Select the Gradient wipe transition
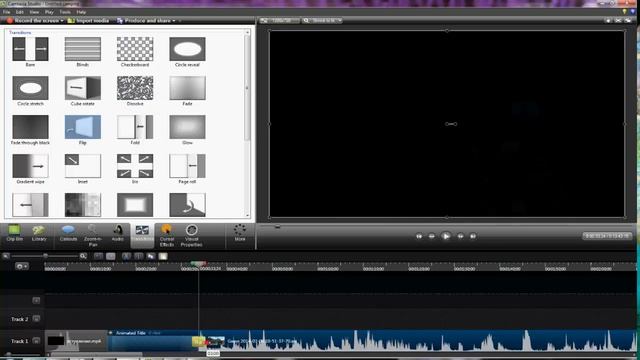This screenshot has width=640, height=360. (30, 166)
